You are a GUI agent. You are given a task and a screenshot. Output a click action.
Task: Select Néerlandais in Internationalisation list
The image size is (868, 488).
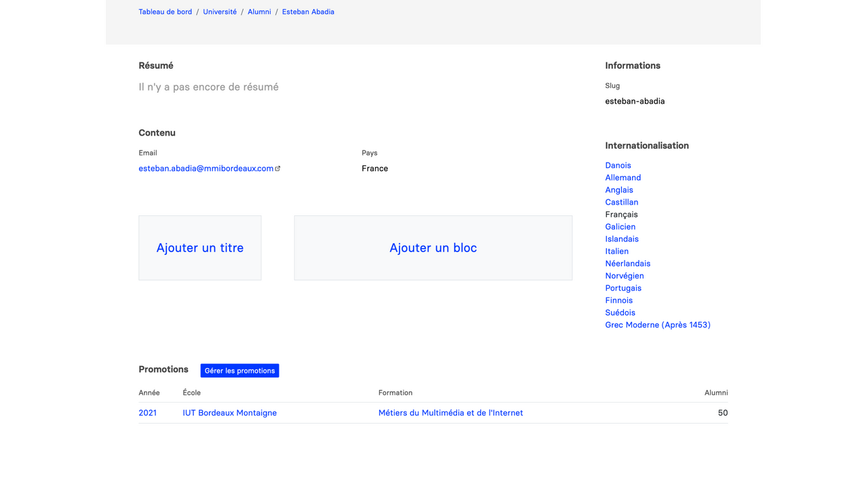(x=627, y=264)
